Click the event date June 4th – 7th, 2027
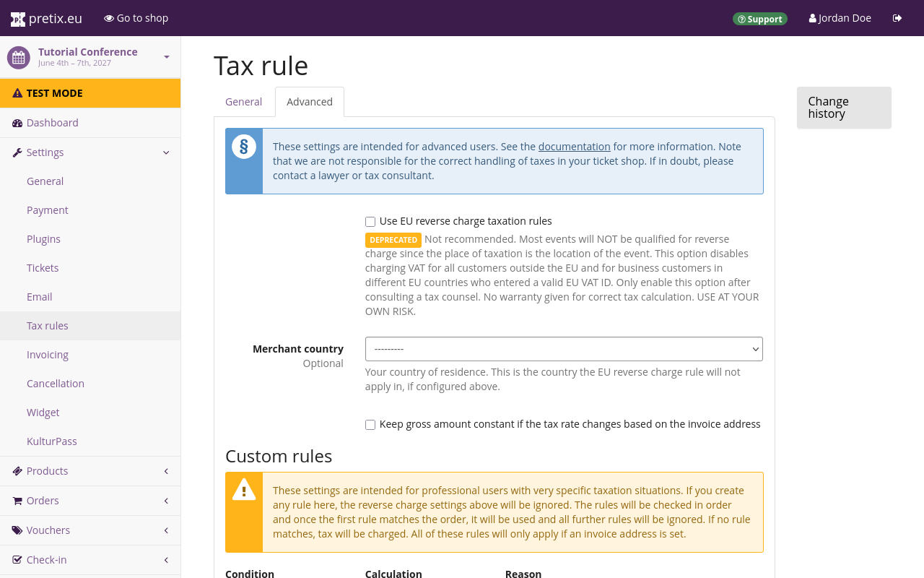 75,64
